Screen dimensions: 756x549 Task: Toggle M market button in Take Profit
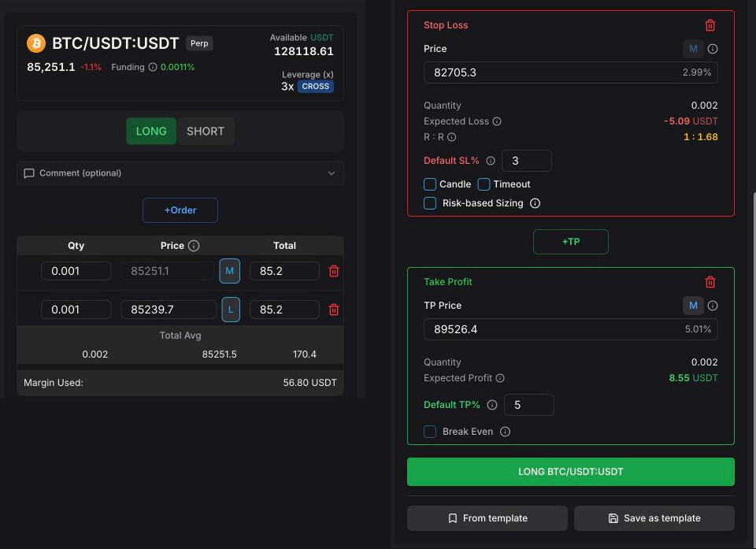click(693, 306)
